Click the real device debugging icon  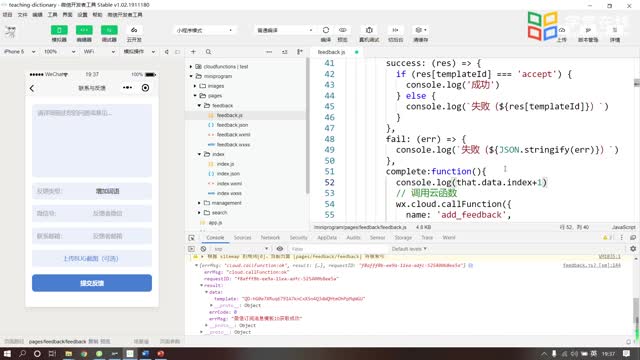[369, 30]
